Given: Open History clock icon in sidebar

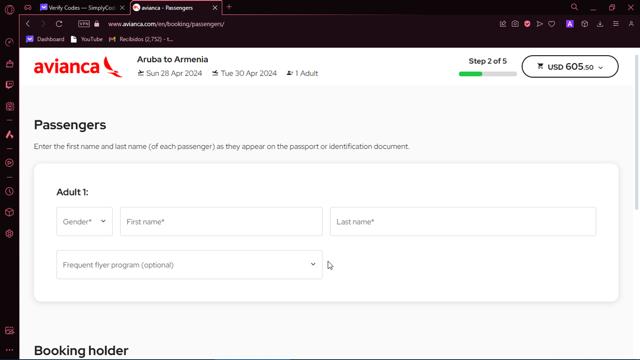Looking at the screenshot, I should pos(9,191).
